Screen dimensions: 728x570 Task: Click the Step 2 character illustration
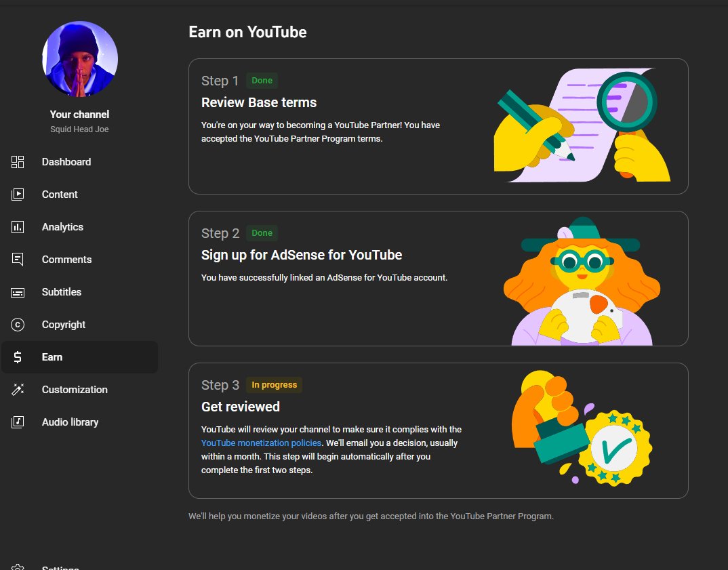(x=582, y=281)
